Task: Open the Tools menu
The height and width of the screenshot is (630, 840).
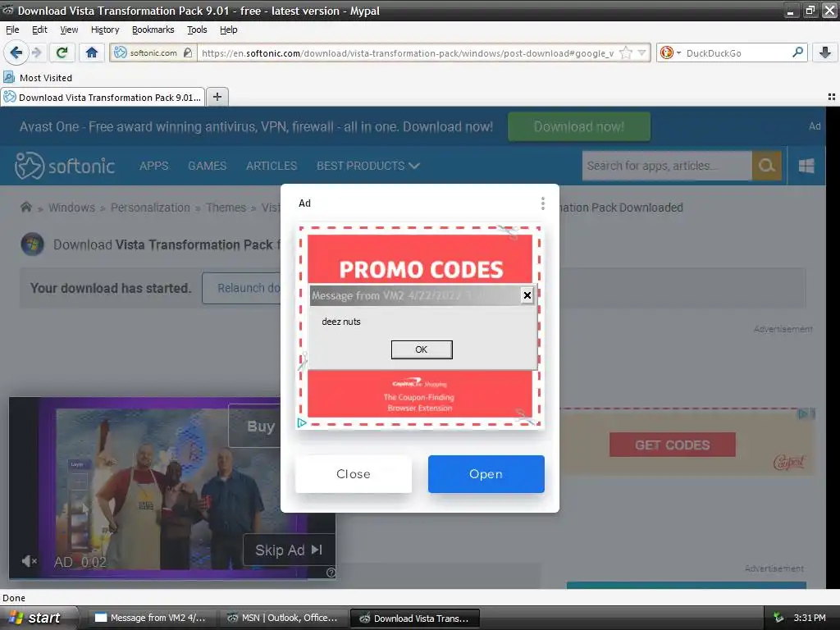Action: (197, 30)
